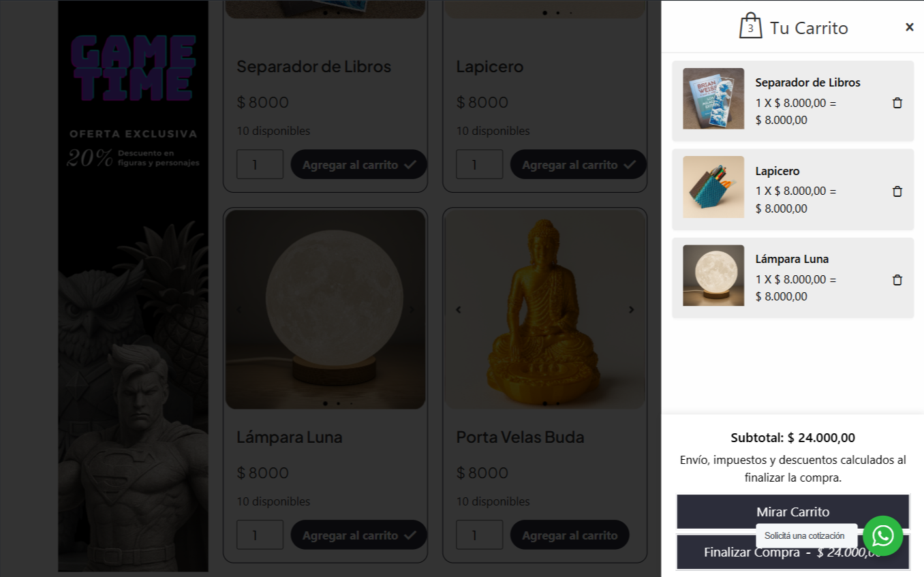Click Finalizar Compra button
924x577 pixels.
792,552
